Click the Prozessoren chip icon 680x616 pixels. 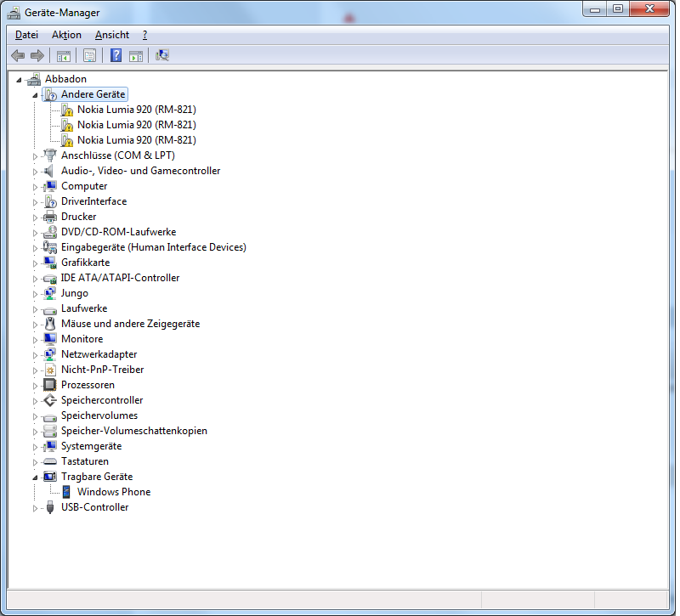50,385
